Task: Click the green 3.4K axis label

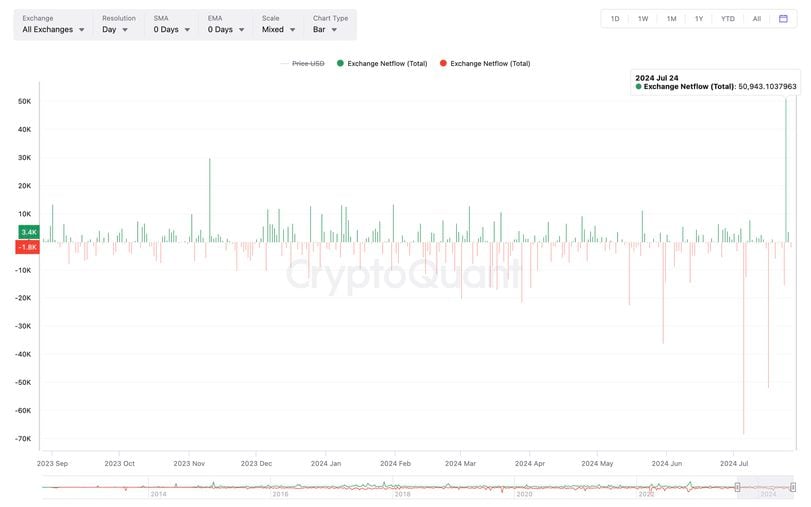Action: (x=29, y=232)
